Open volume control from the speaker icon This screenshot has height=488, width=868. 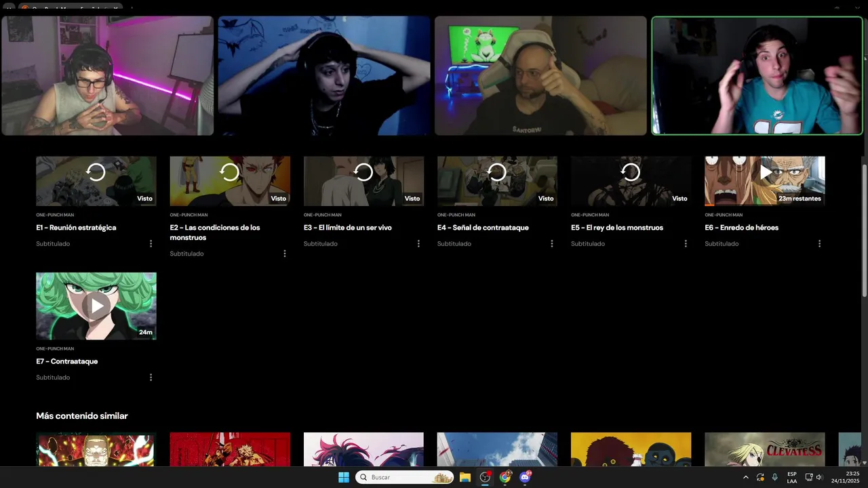(819, 477)
